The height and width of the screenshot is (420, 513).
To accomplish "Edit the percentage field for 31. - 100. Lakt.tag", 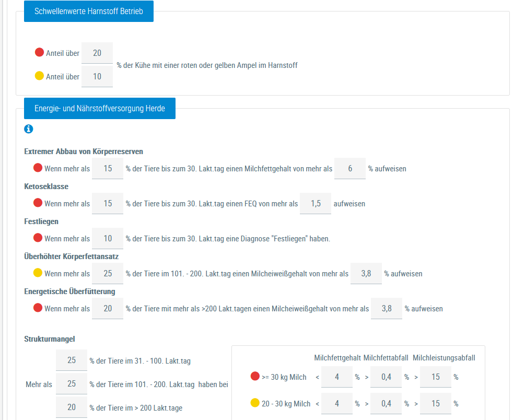I will pos(72,360).
